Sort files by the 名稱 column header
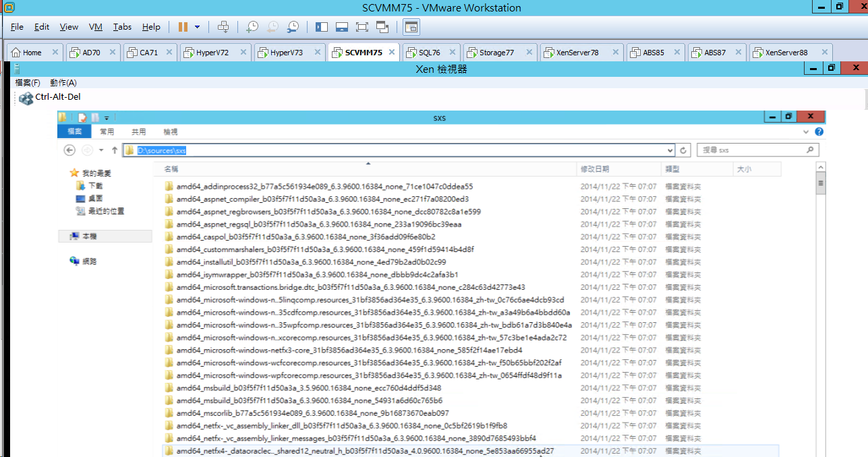This screenshot has width=868, height=457. (366, 169)
